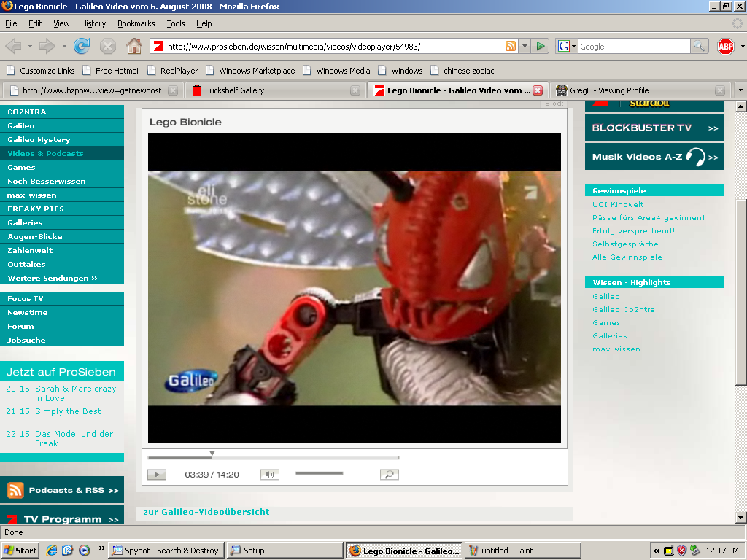Open untitled - Paint from the taskbar
The height and width of the screenshot is (560, 747).
pos(522,551)
